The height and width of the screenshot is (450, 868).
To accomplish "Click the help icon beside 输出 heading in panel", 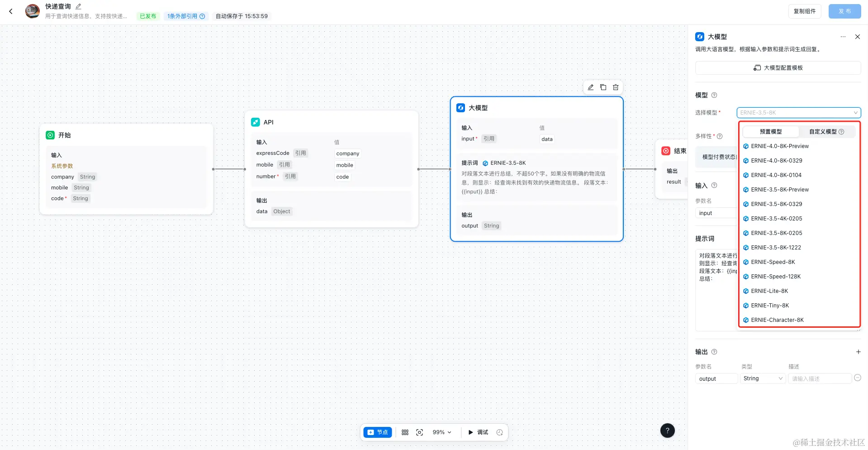I will point(714,352).
